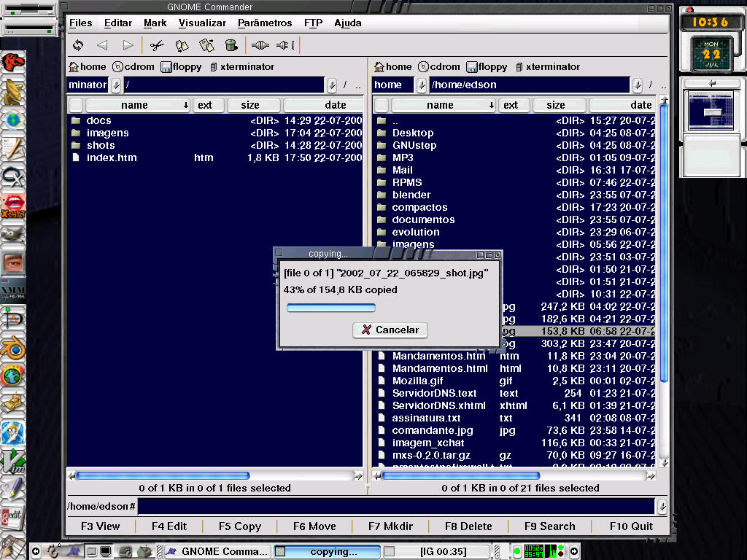Launch Blender from the side dock
The image size is (747, 560).
(x=13, y=349)
